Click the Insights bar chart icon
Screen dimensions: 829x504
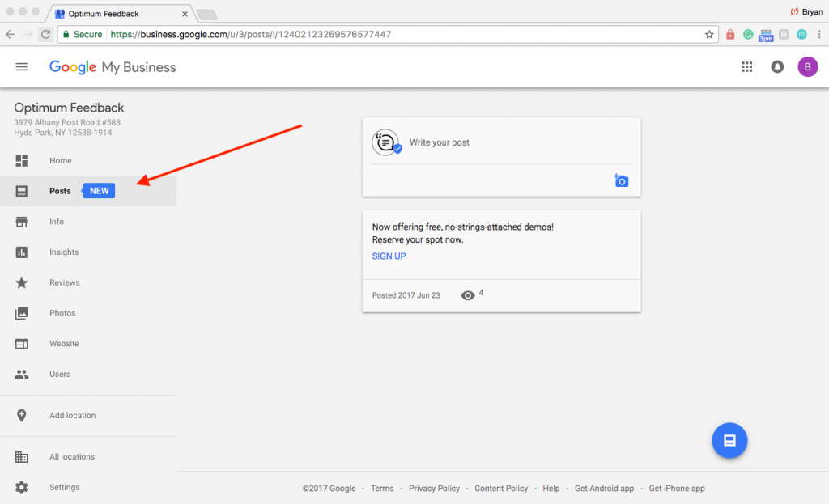coord(22,252)
